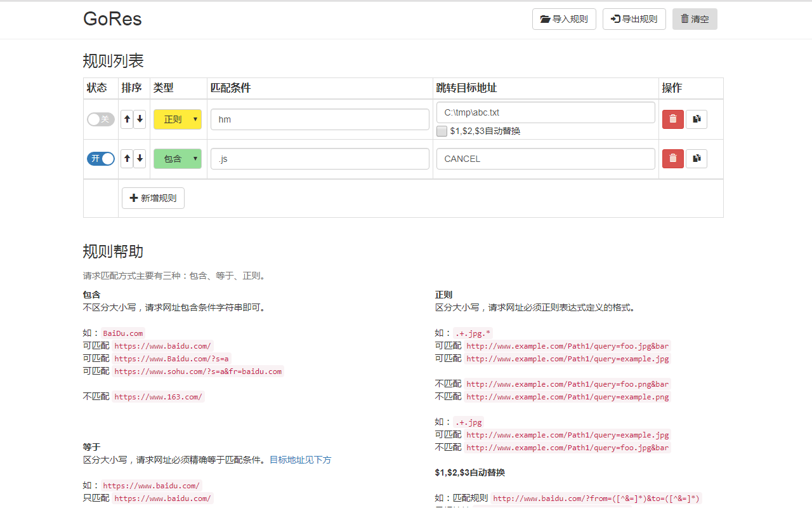The width and height of the screenshot is (812, 508).
Task: Click the 清空 clear all button
Action: pos(695,19)
